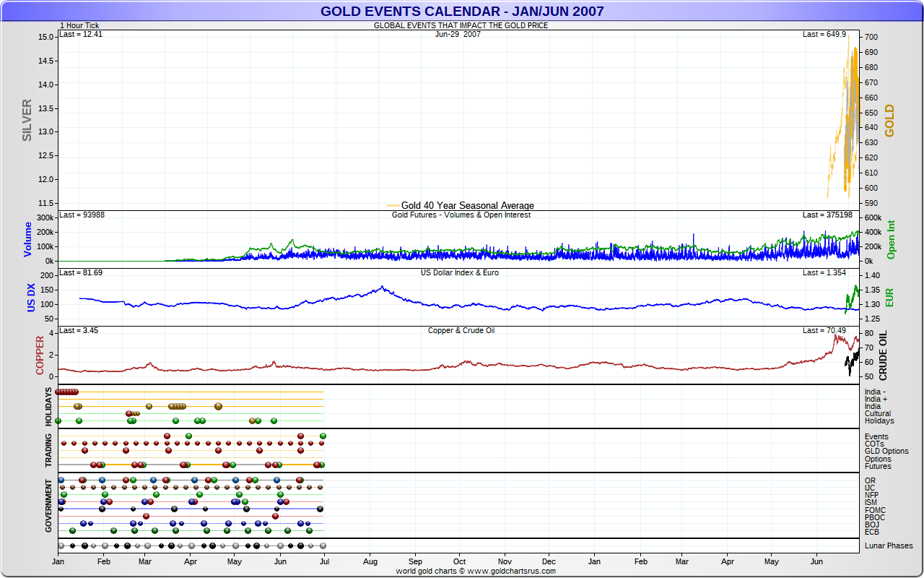The width and height of the screenshot is (924, 578).
Task: Select the Open Int axis label
Action: (x=891, y=239)
